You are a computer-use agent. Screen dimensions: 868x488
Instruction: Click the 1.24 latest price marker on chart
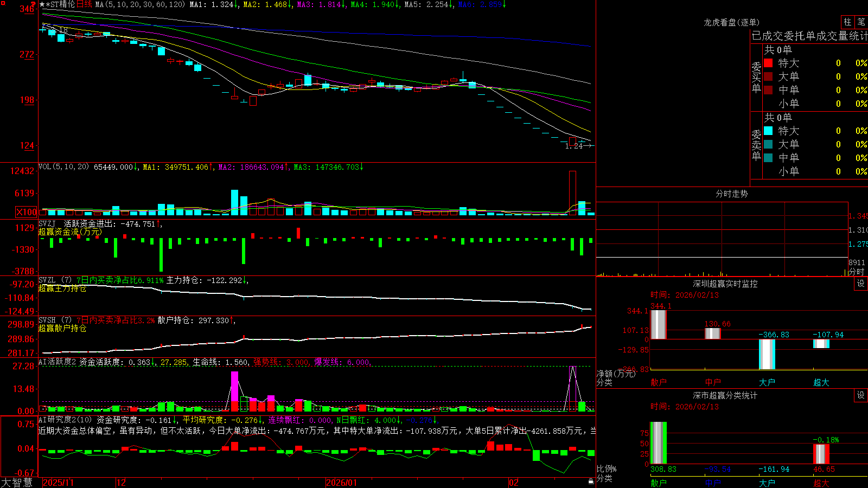[x=574, y=146]
